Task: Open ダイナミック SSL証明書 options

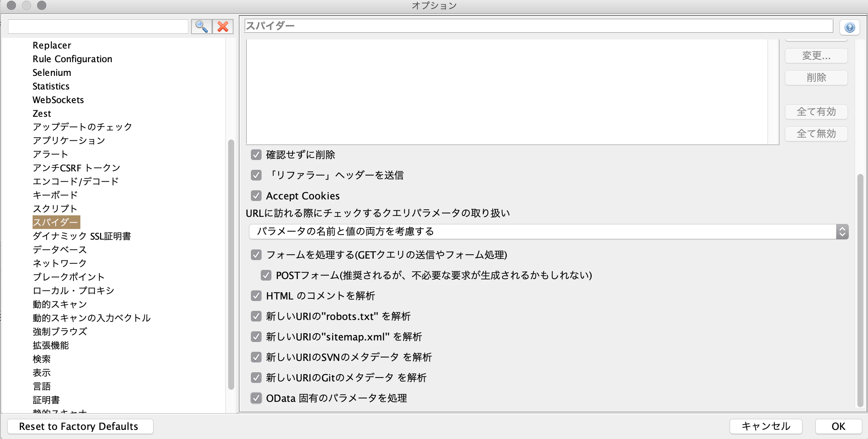Action: [x=82, y=236]
